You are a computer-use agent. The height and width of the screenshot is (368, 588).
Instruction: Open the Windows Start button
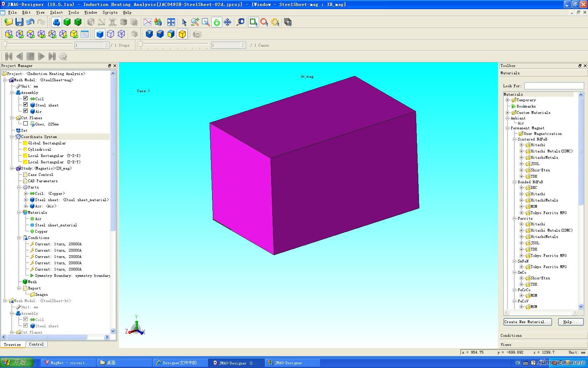click(x=17, y=362)
